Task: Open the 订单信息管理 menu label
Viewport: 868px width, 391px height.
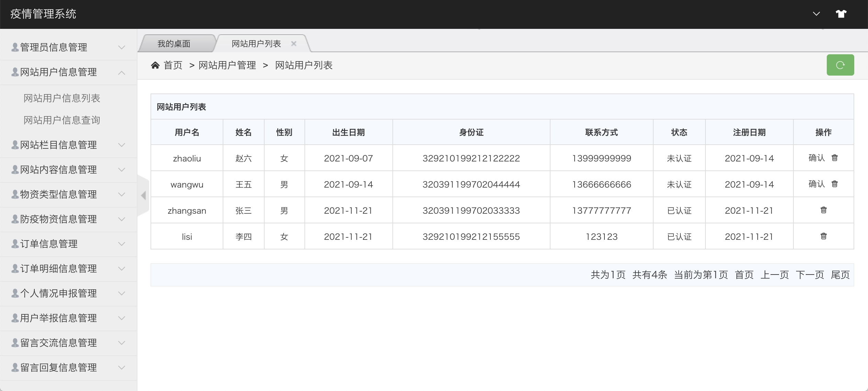Action: tap(49, 244)
